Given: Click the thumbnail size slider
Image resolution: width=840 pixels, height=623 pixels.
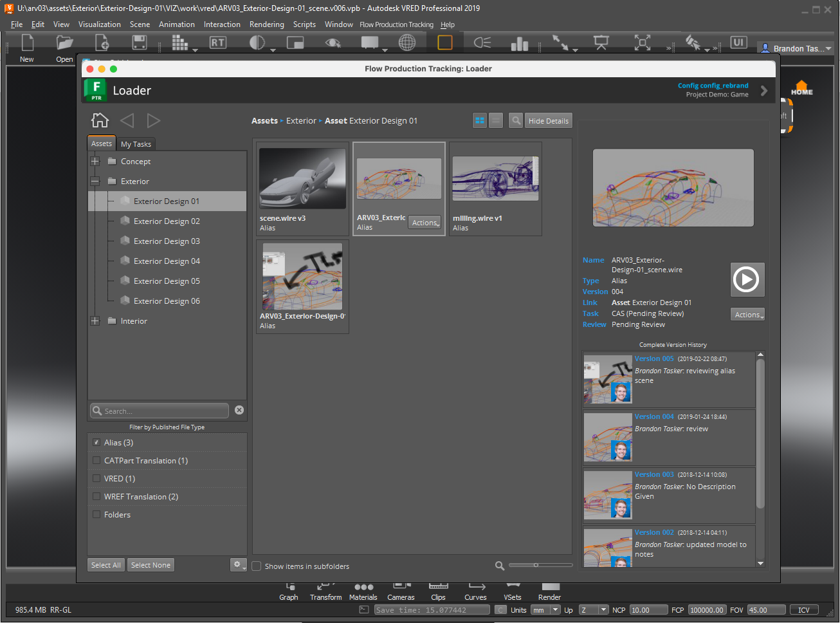Looking at the screenshot, I should [x=540, y=565].
